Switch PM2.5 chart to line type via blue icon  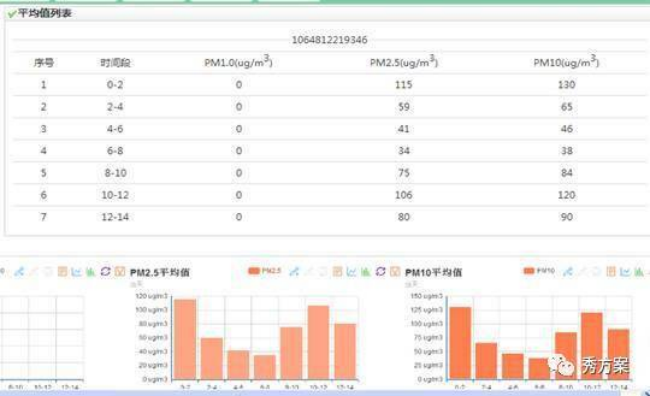tap(351, 272)
